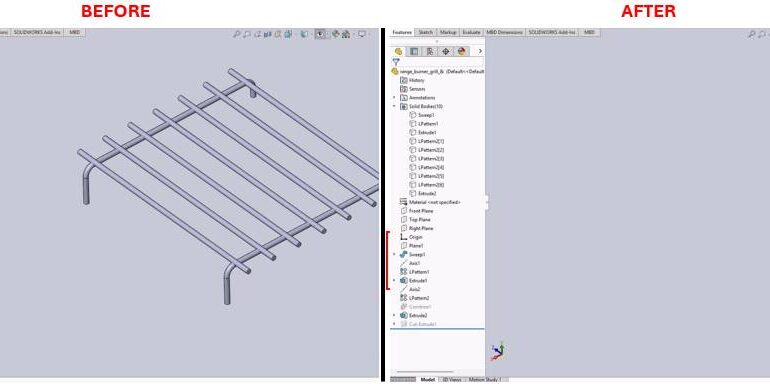Select the History folder in the tree
The width and height of the screenshot is (770, 384).
[x=412, y=80]
